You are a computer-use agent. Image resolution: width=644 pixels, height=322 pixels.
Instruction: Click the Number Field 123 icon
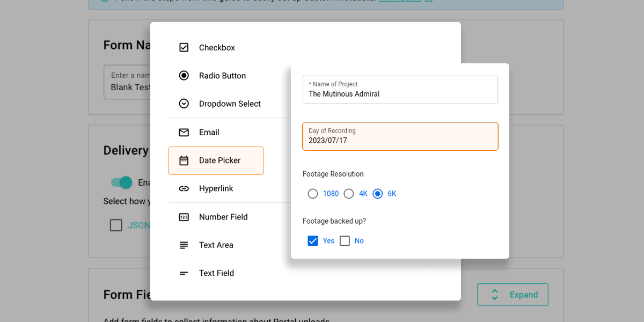(x=184, y=217)
